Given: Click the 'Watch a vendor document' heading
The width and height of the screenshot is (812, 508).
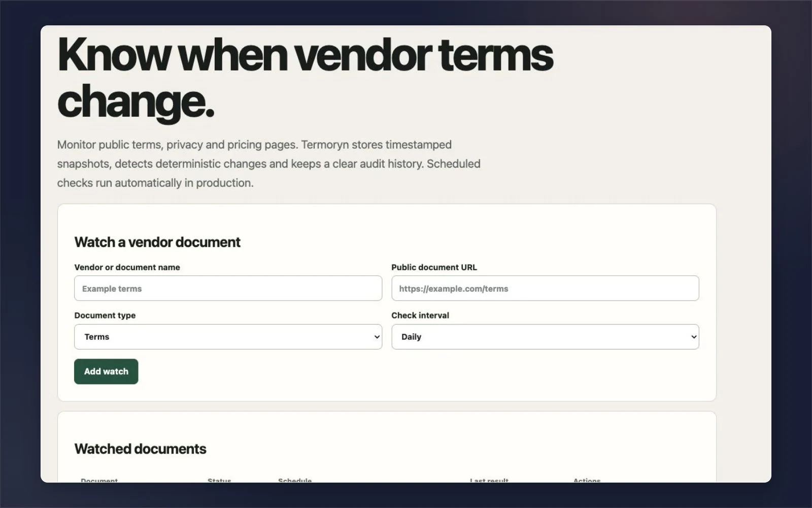Looking at the screenshot, I should pyautogui.click(x=157, y=242).
